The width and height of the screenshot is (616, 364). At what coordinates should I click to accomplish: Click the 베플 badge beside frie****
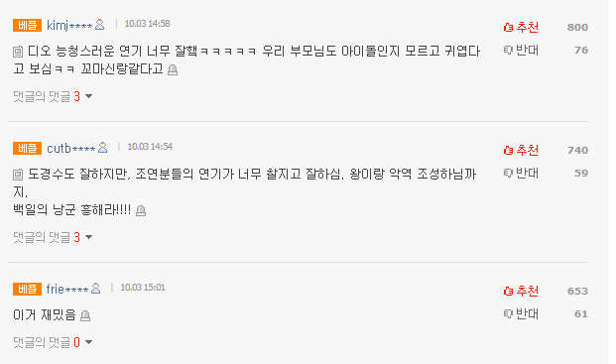pos(27,289)
